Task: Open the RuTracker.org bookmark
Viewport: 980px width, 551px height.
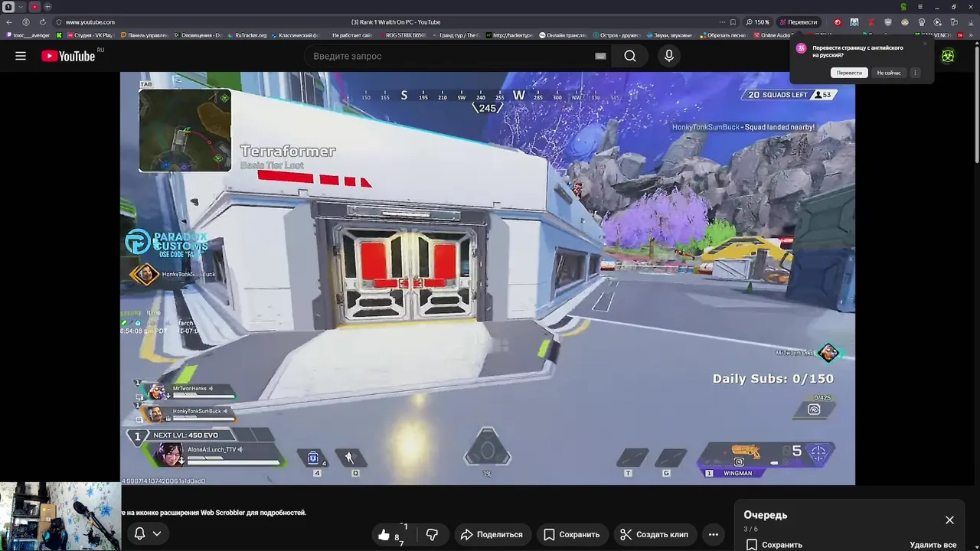Action: [247, 35]
